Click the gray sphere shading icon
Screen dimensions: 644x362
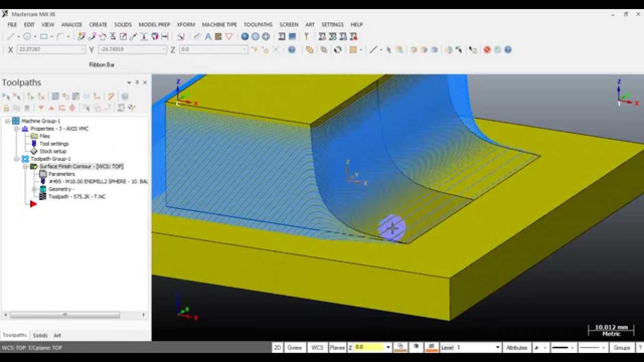click(x=255, y=37)
